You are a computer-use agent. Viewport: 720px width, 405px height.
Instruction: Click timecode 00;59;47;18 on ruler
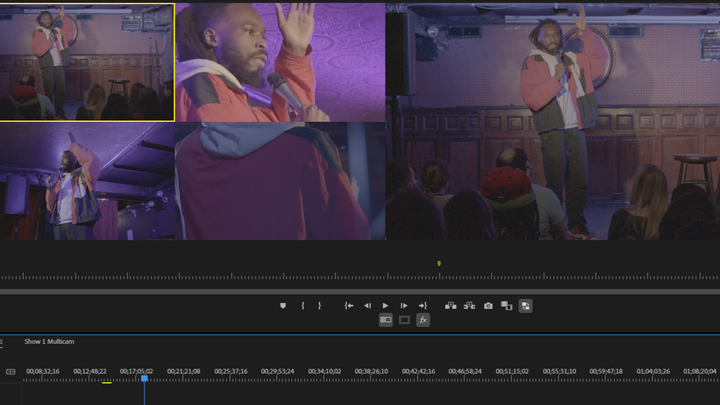point(606,371)
